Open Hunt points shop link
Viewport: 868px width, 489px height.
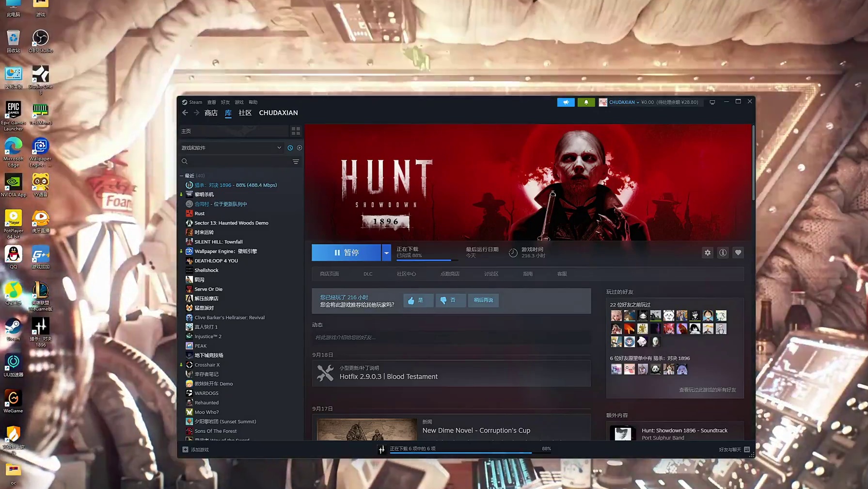click(450, 274)
